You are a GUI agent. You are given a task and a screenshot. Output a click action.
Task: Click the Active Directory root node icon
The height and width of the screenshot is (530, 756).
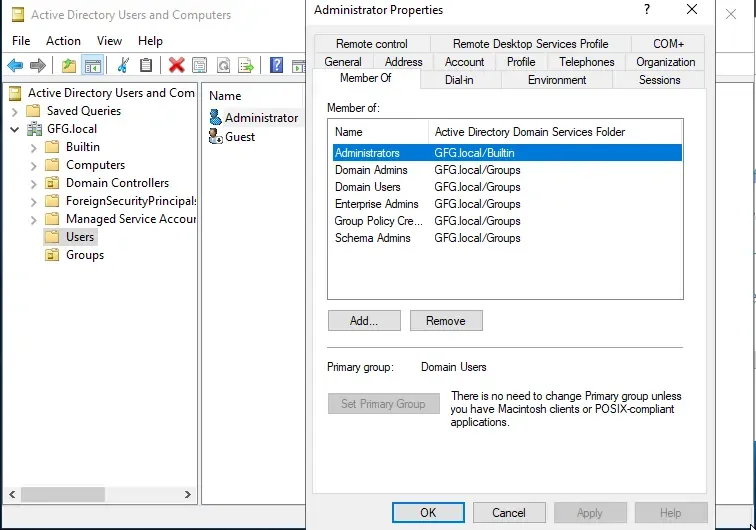point(16,93)
